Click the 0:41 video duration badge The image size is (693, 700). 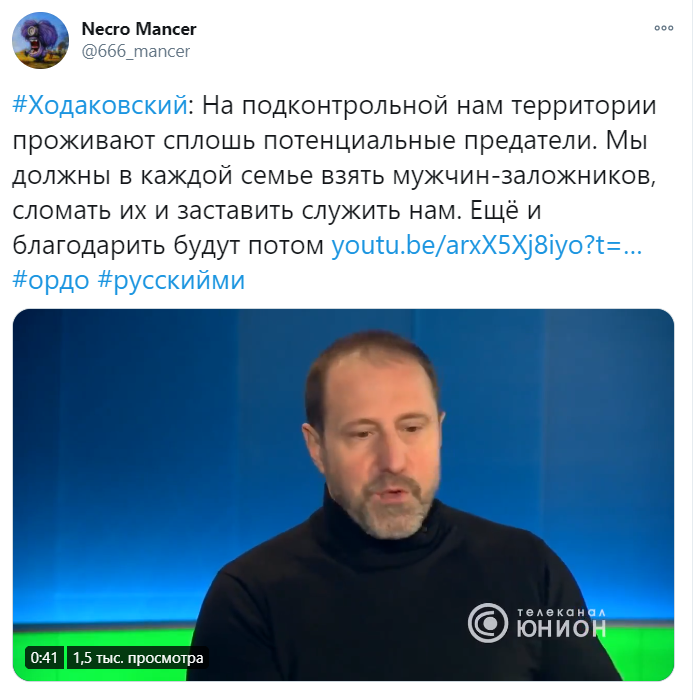coord(44,658)
